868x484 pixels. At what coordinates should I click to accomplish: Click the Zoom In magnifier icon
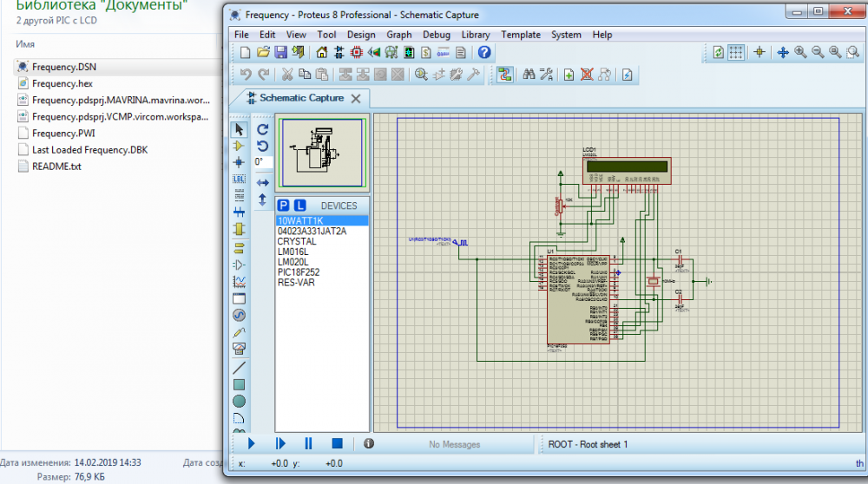[800, 53]
